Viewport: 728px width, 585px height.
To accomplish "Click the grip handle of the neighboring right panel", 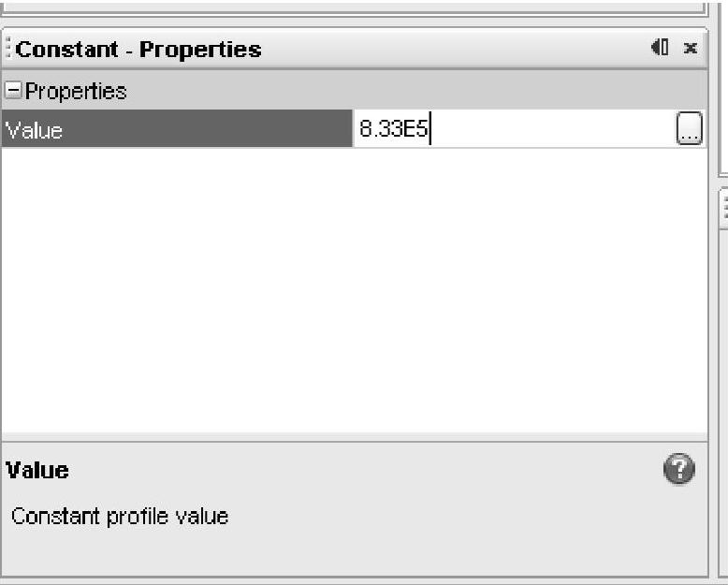I will 724,208.
